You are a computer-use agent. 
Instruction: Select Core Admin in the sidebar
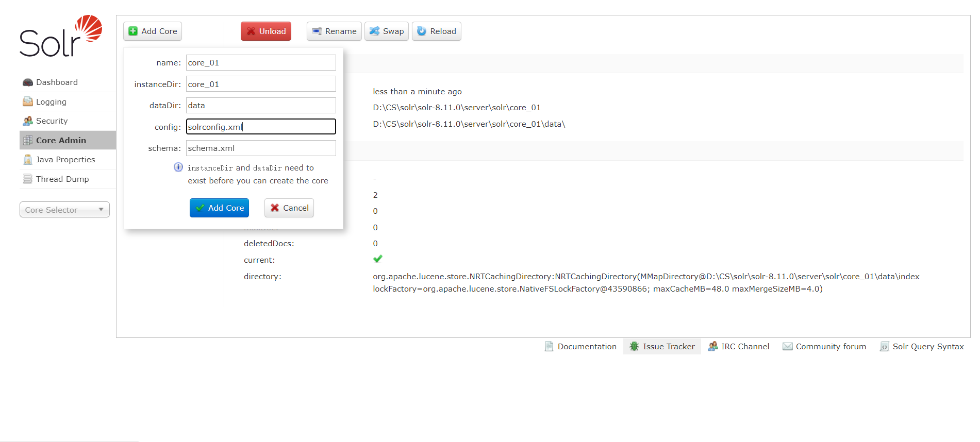68,140
